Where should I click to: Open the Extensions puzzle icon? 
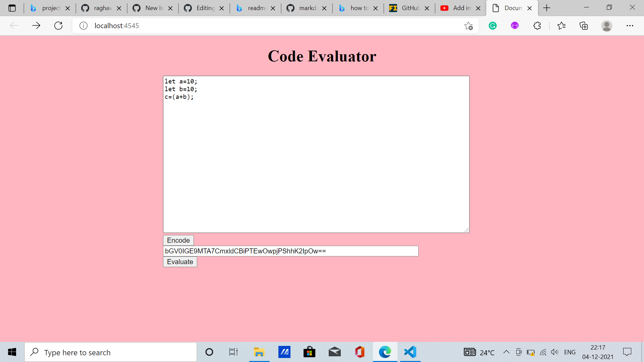[x=537, y=25]
